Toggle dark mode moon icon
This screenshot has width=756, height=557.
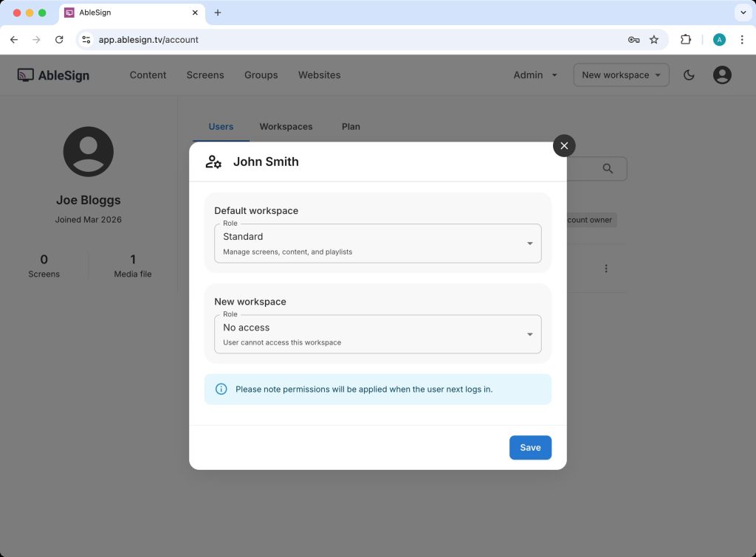[689, 75]
